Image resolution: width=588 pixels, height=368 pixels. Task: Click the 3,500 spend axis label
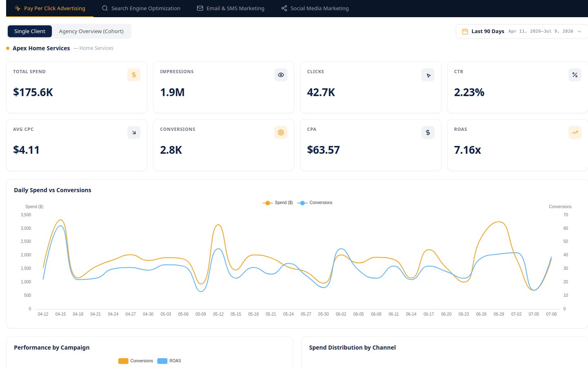[26, 215]
